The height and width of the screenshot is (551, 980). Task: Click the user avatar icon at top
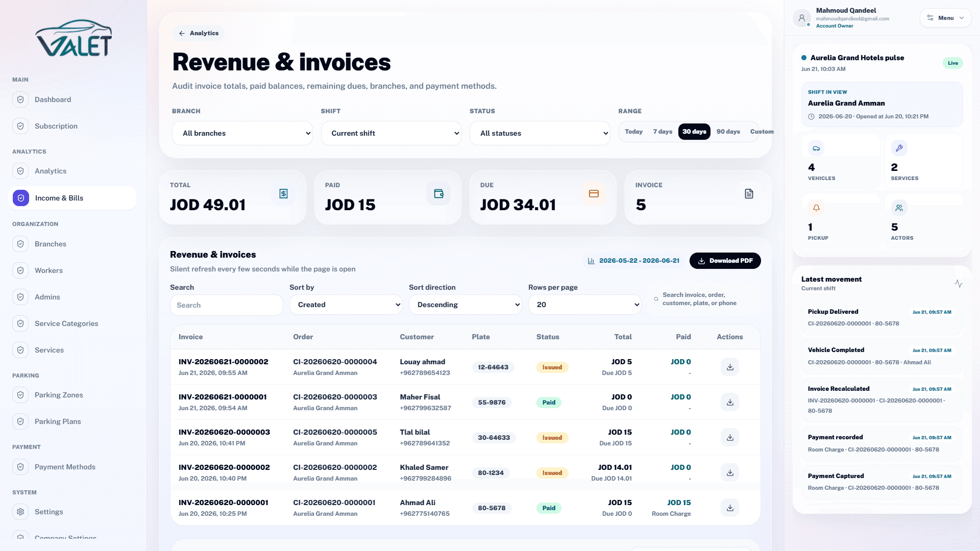pyautogui.click(x=802, y=18)
